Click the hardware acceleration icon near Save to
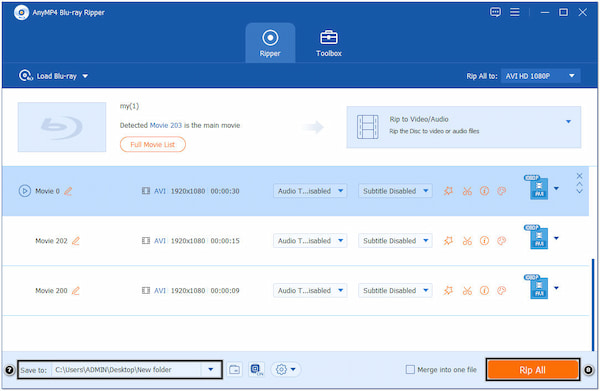 click(x=256, y=370)
